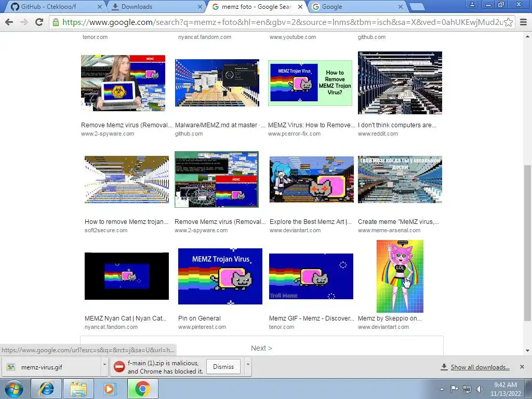
Task: Click the browser forward arrow
Action: click(24, 22)
